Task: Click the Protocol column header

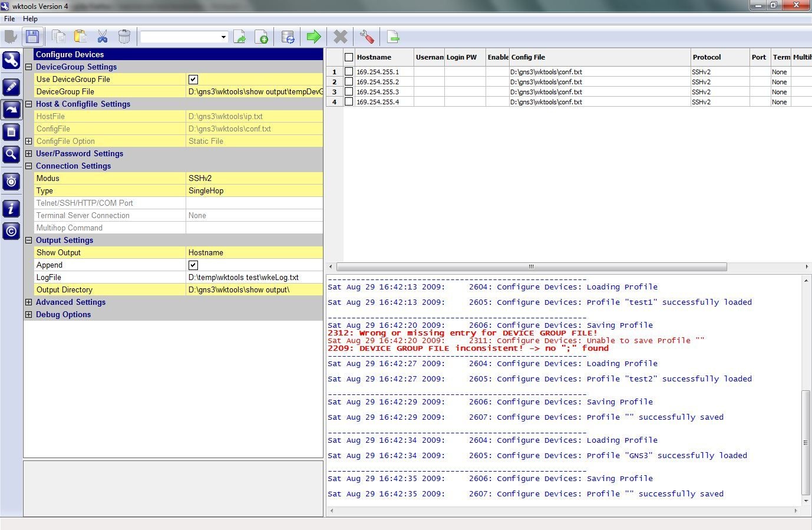Action: coord(707,57)
